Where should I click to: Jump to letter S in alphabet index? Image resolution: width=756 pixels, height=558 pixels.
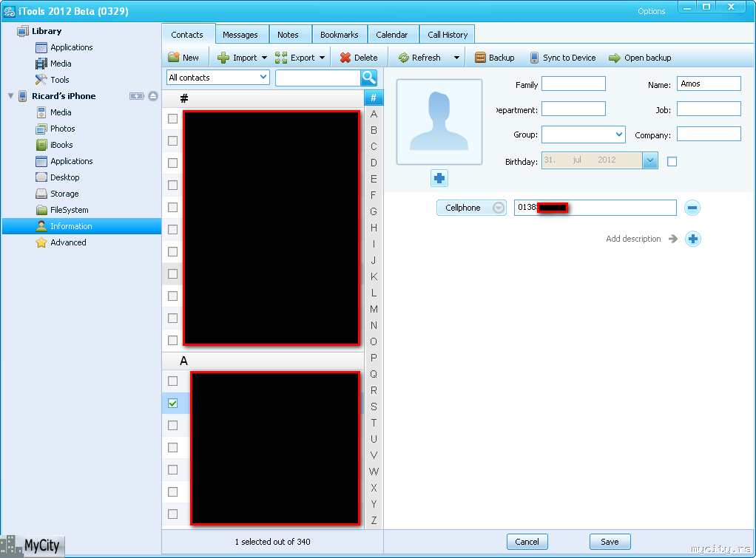pos(374,406)
